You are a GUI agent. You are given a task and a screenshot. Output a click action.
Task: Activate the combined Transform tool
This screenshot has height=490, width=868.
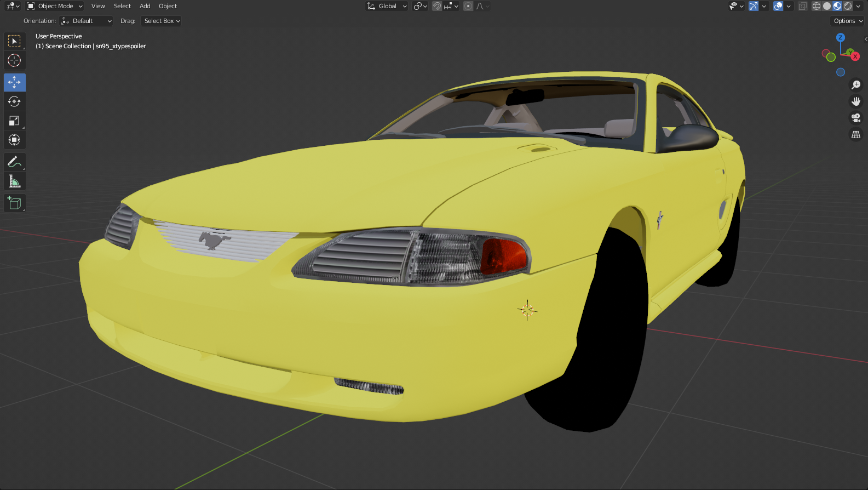click(x=14, y=140)
